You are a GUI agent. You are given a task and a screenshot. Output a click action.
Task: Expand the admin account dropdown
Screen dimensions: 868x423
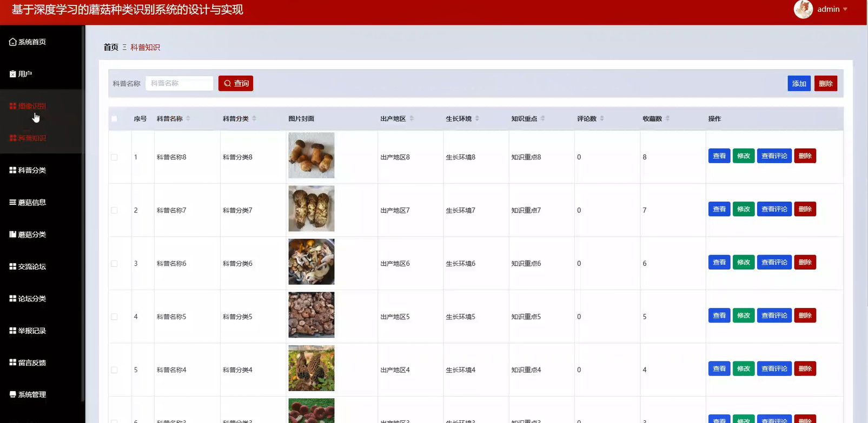click(x=832, y=9)
